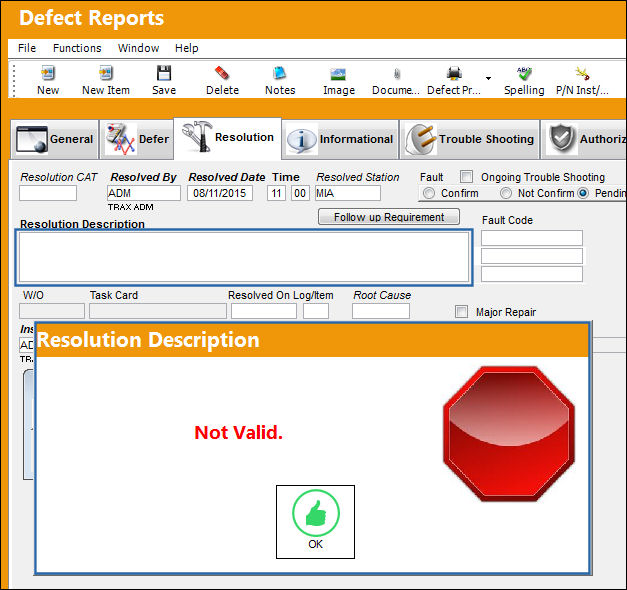Click the Not Valid. error message
Screen dimensions: 627x590
pos(238,432)
